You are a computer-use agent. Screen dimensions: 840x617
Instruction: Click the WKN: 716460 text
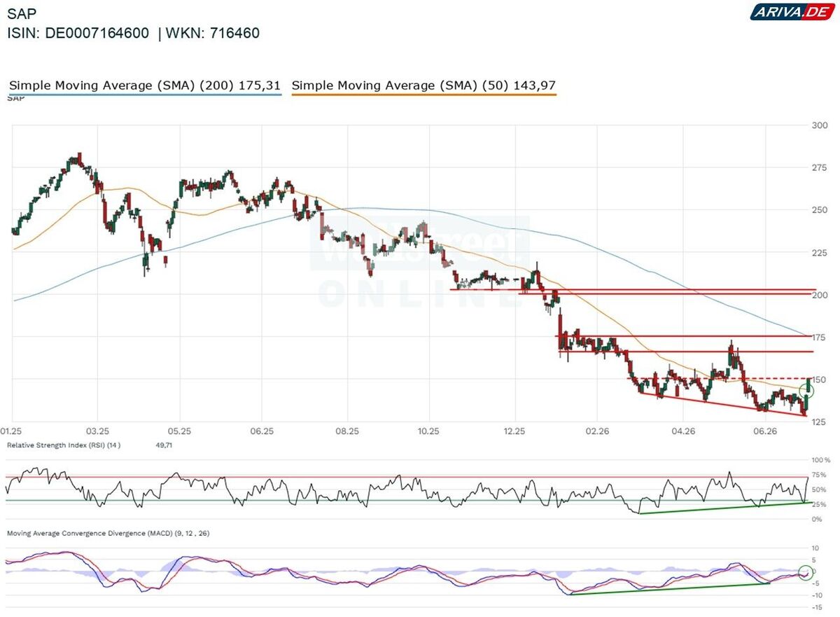click(x=213, y=33)
